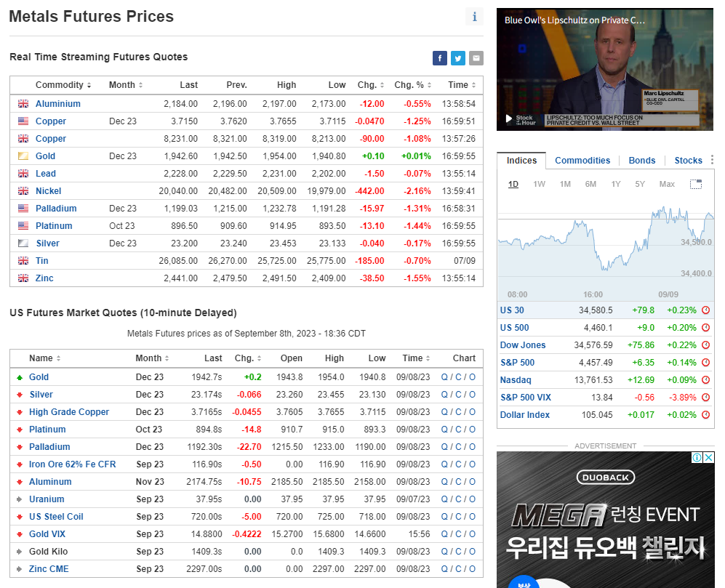
Task: Switch to the Stocks tab
Action: [688, 161]
